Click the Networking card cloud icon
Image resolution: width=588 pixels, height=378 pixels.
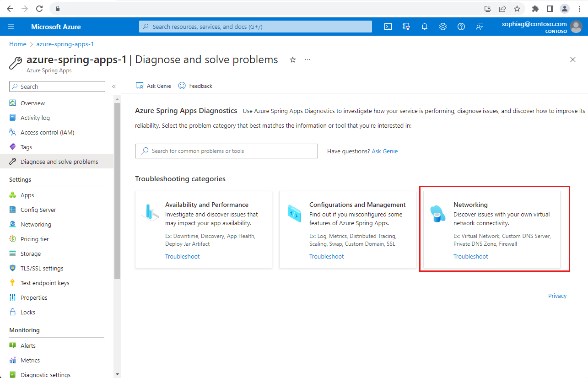(x=438, y=213)
